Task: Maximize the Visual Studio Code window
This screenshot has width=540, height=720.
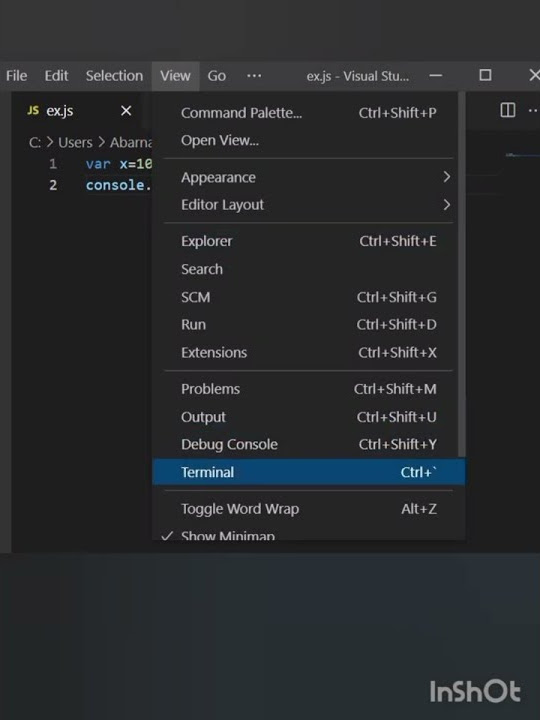Action: 485,75
